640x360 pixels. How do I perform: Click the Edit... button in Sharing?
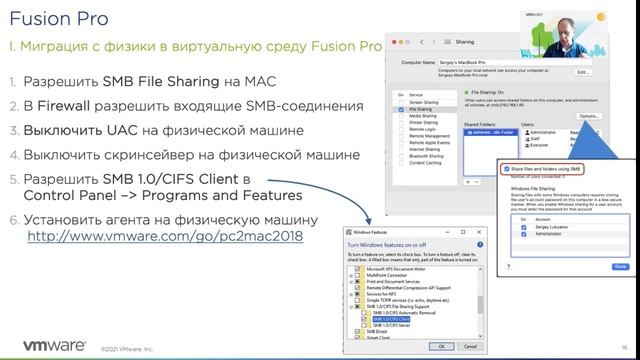click(x=582, y=72)
